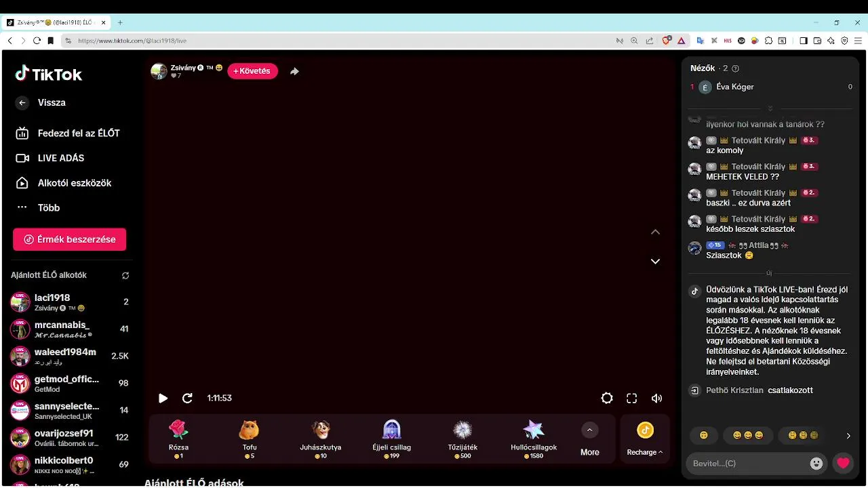Open the Recharge coins dropdown
Viewport: 868px width, 488px height.
point(645,439)
